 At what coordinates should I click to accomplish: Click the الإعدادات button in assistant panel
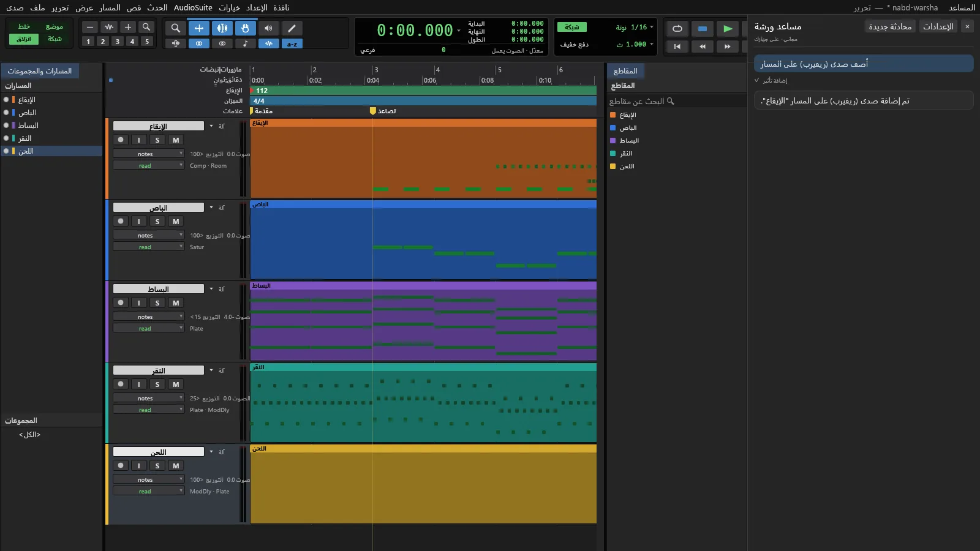938,26
